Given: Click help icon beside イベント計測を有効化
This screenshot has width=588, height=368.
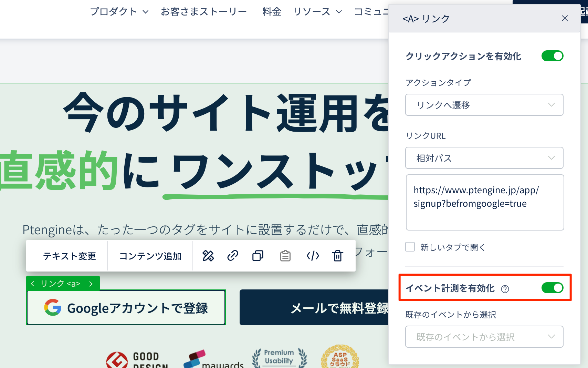Looking at the screenshot, I should (505, 289).
